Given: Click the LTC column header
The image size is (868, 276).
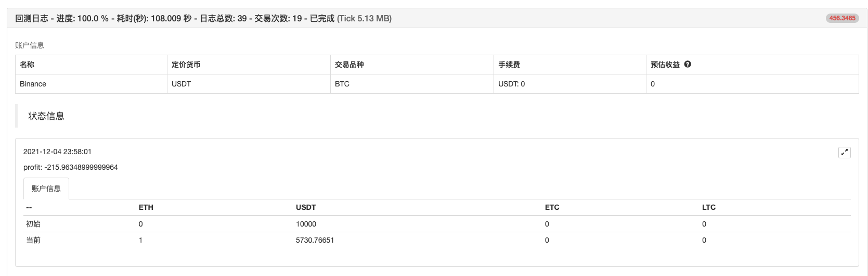Looking at the screenshot, I should (708, 207).
